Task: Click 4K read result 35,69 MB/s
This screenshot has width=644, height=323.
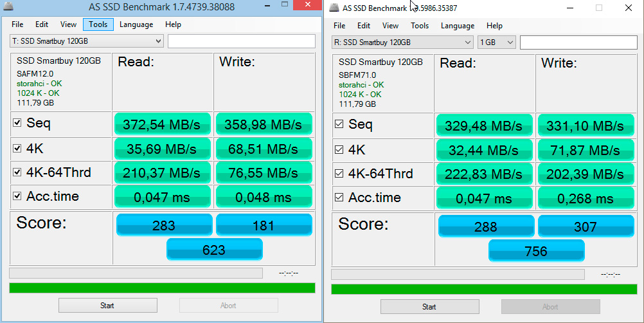Action: click(162, 149)
